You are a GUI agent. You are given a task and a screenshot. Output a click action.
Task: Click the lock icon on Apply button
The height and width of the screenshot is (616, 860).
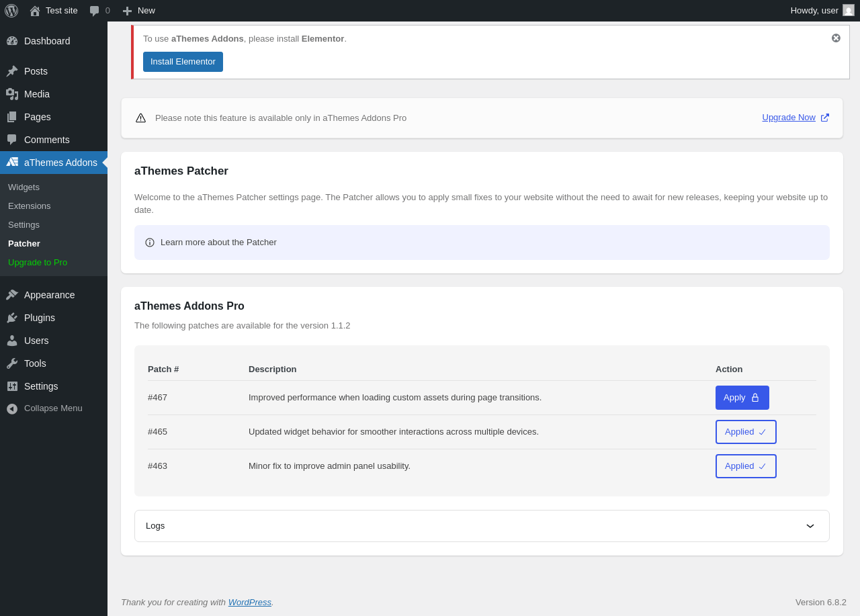[755, 398]
